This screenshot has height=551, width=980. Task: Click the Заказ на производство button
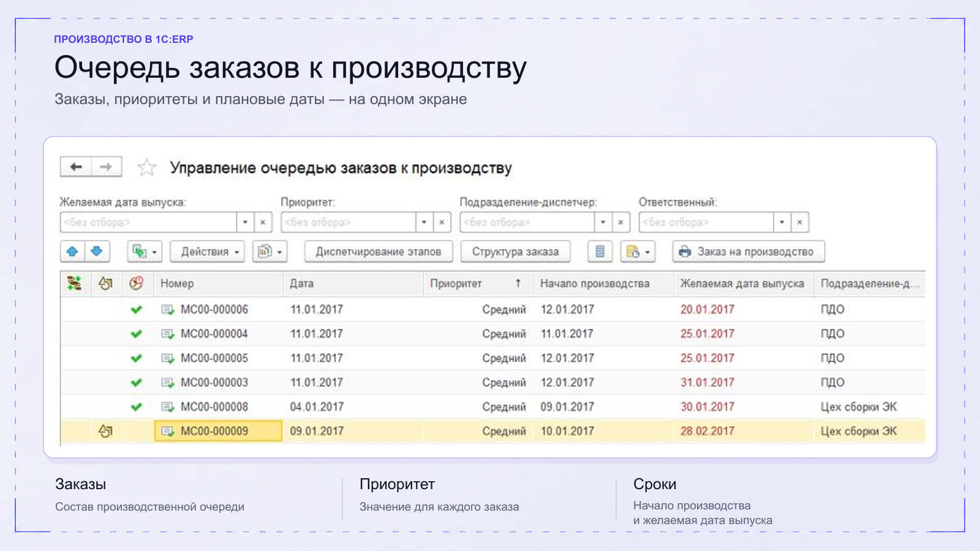tap(748, 251)
